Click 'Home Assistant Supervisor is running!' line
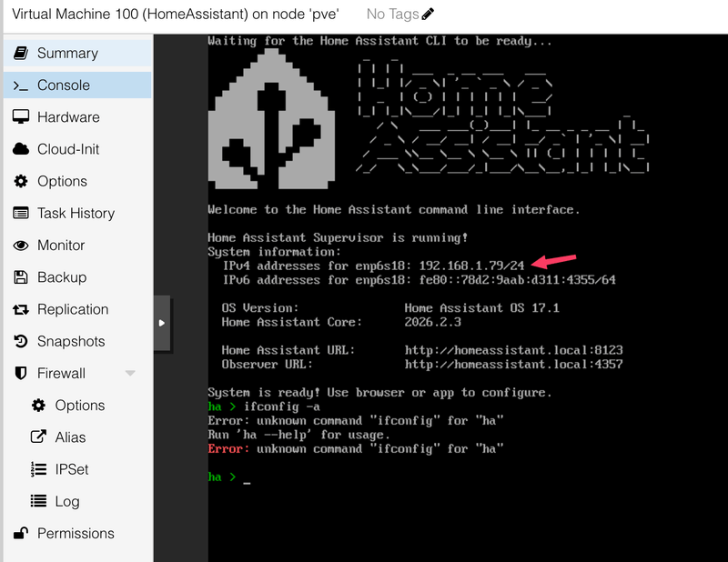 point(338,237)
